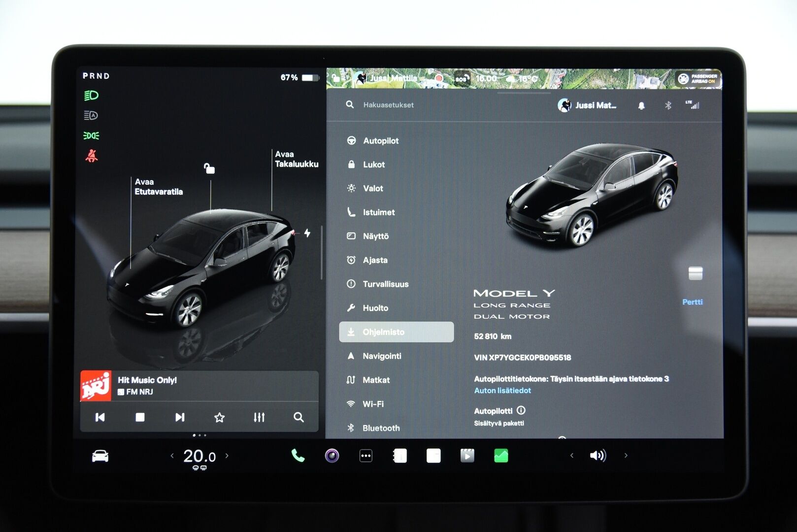Image resolution: width=797 pixels, height=532 pixels.
Task: Open the Wi-Fi settings menu
Action: 365,404
